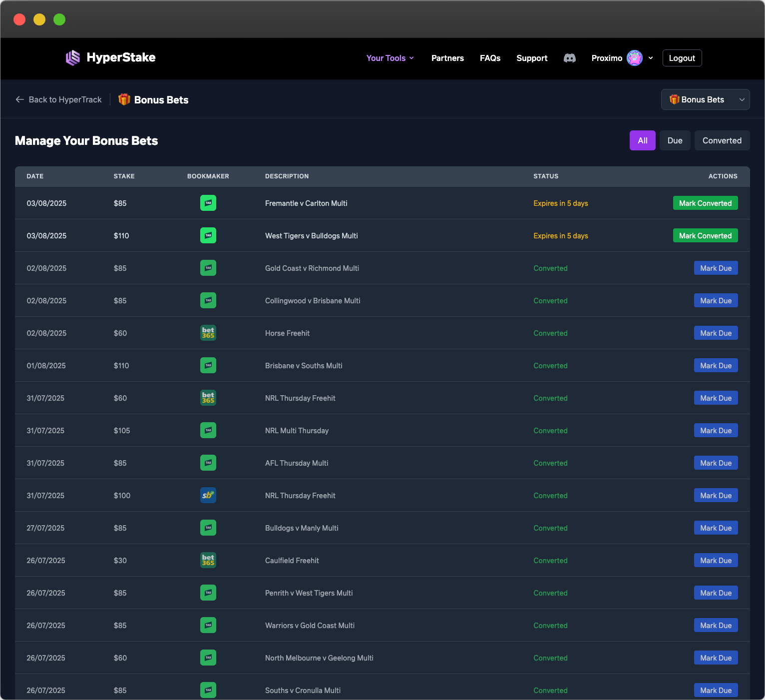Mark AFL Thursday Multi as Due
This screenshot has width=765, height=700.
[x=716, y=463]
